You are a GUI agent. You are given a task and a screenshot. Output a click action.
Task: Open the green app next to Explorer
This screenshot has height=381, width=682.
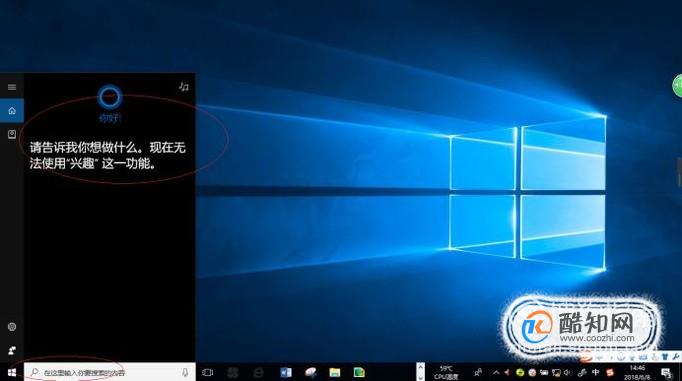point(359,373)
